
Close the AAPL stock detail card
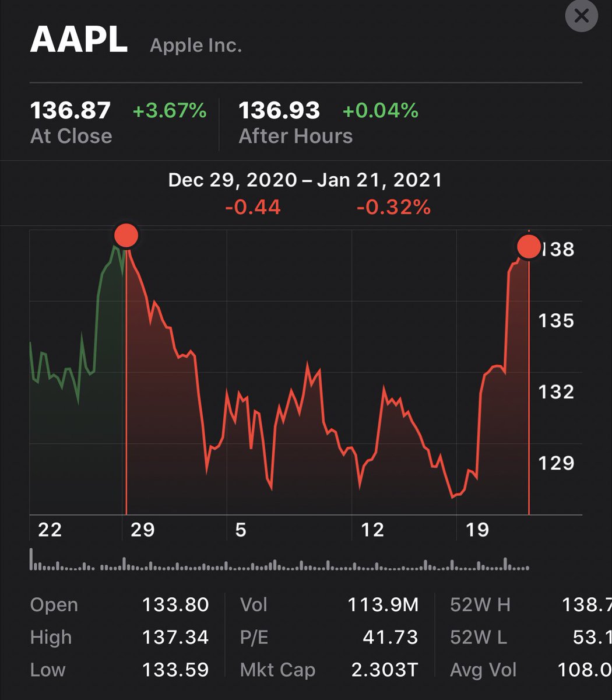pos(582,16)
